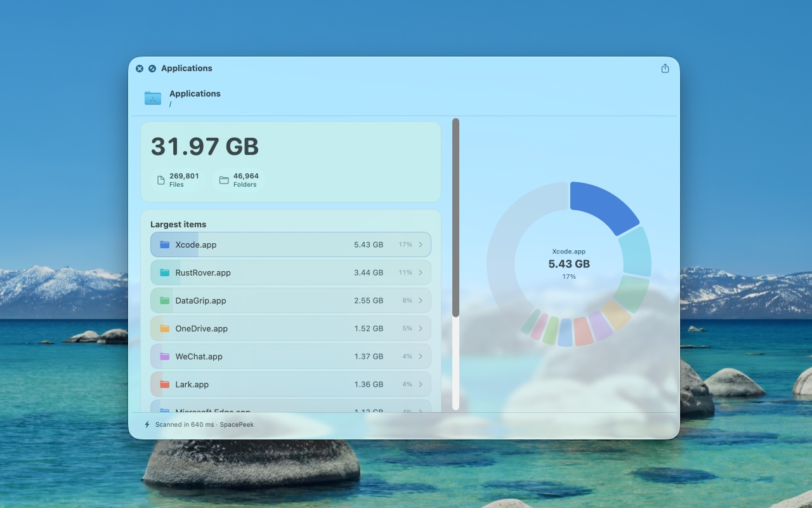Select the red Lark donut segment
Image resolution: width=812 pixels, height=508 pixels.
(584, 331)
